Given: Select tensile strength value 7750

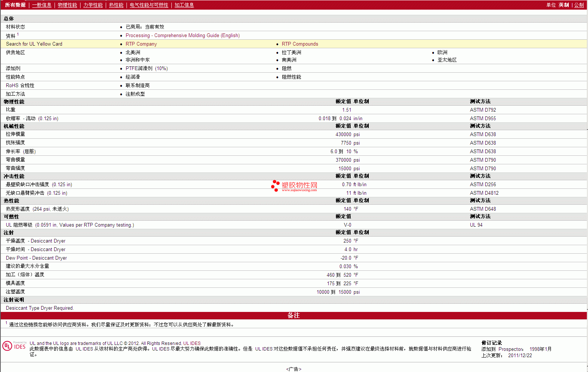Looking at the screenshot, I should (346, 143).
